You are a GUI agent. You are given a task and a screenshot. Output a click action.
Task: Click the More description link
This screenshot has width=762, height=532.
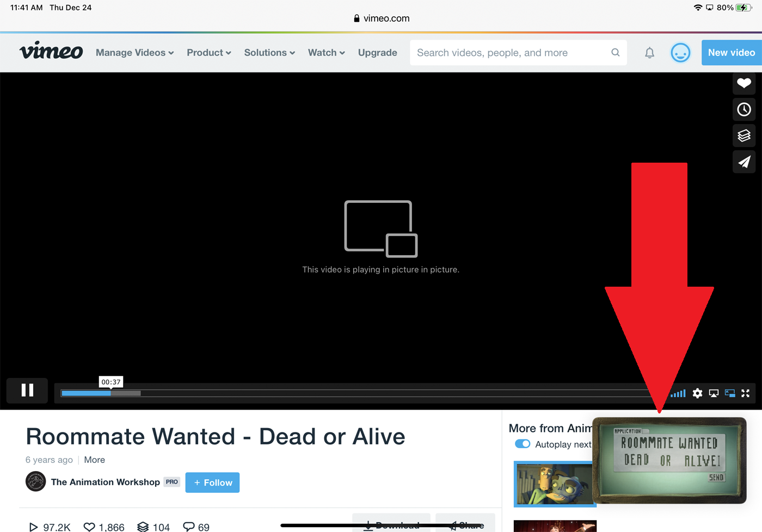(95, 460)
